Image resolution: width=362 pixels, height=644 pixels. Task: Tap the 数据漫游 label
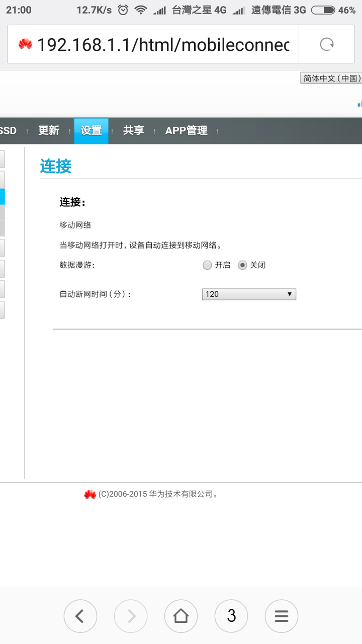[77, 265]
